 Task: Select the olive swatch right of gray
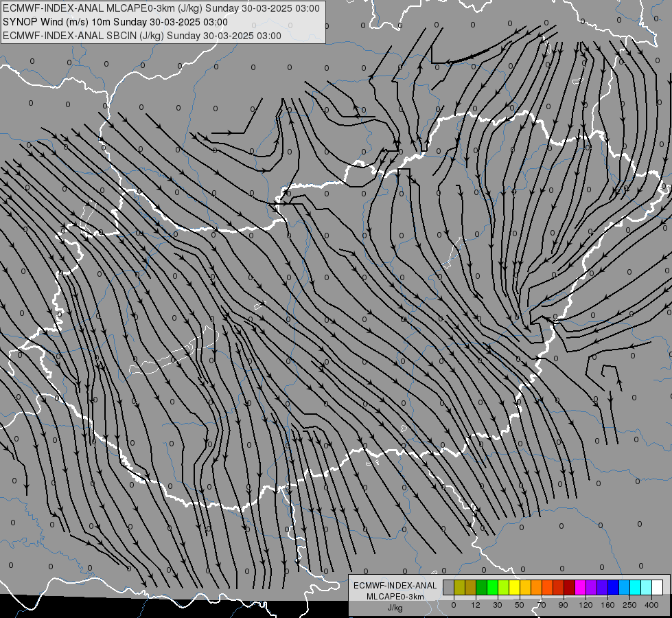[x=459, y=588]
